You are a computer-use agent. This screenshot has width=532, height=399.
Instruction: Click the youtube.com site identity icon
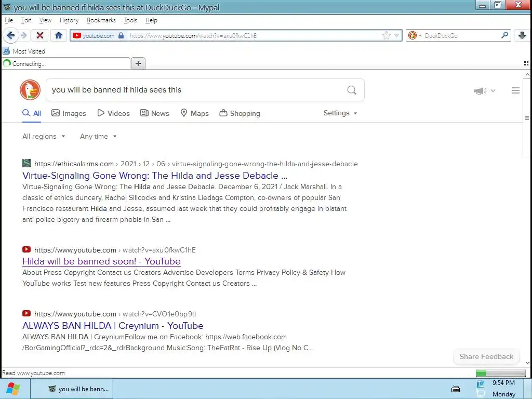[x=98, y=36]
